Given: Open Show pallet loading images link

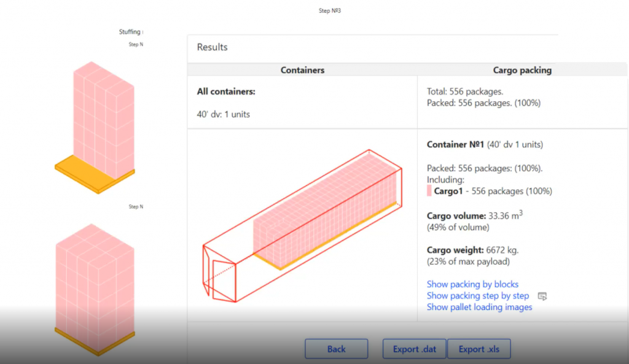Looking at the screenshot, I should pyautogui.click(x=479, y=307).
